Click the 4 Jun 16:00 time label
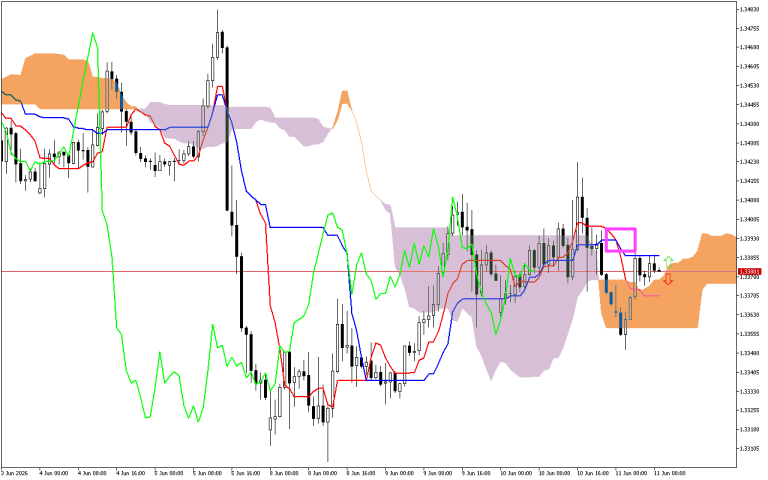This screenshot has width=768, height=480. 130,473
